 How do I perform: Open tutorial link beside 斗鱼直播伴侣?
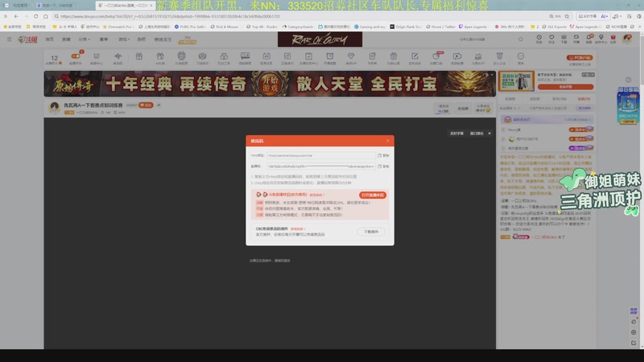(316, 195)
